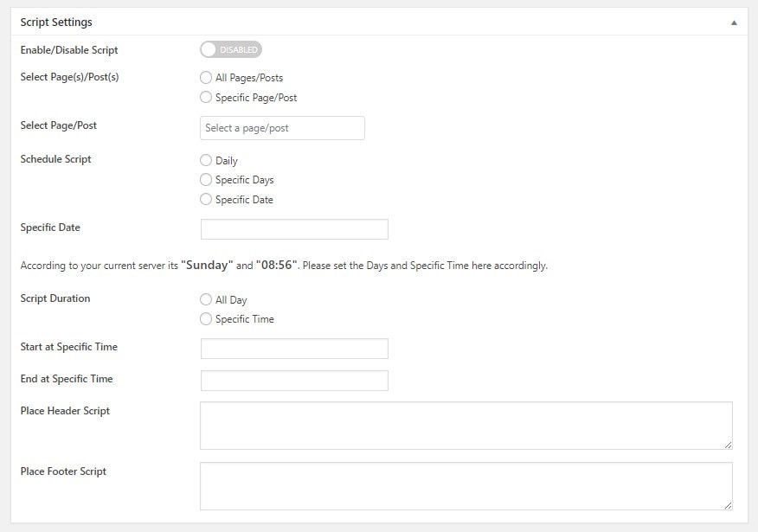Click the Header Script resize handle
This screenshot has height=532, width=758.
[x=728, y=445]
